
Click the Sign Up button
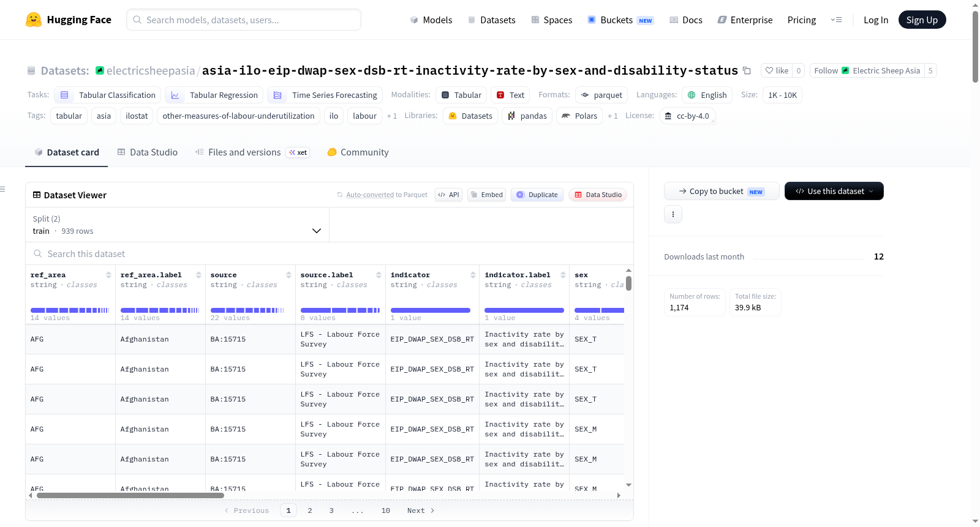(x=922, y=20)
